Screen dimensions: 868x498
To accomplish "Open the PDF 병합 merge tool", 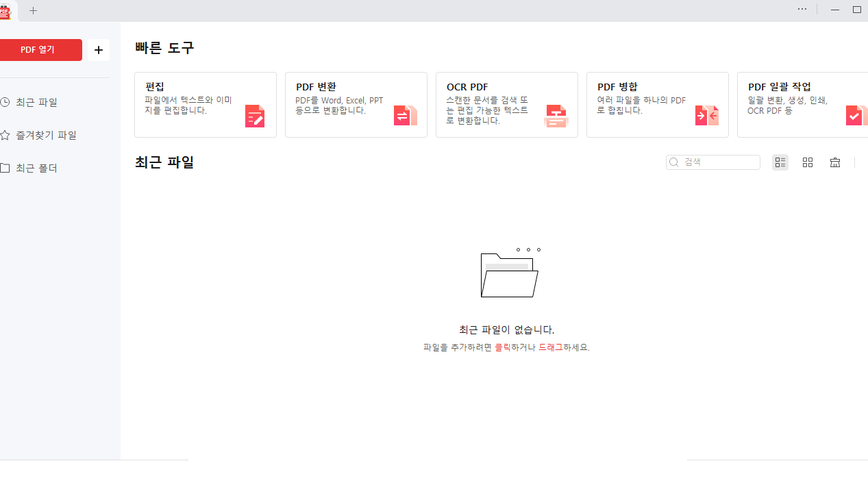I will (x=657, y=104).
